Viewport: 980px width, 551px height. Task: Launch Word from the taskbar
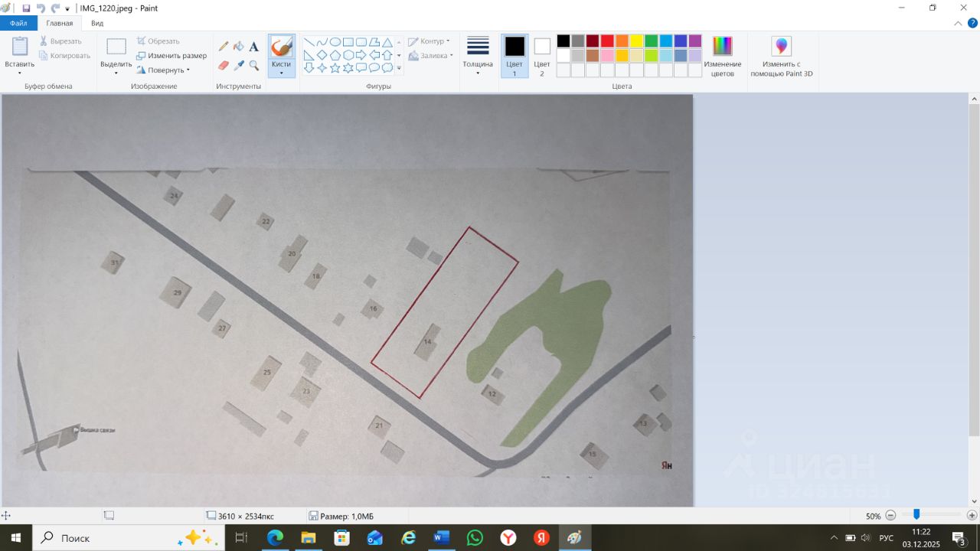(x=442, y=538)
